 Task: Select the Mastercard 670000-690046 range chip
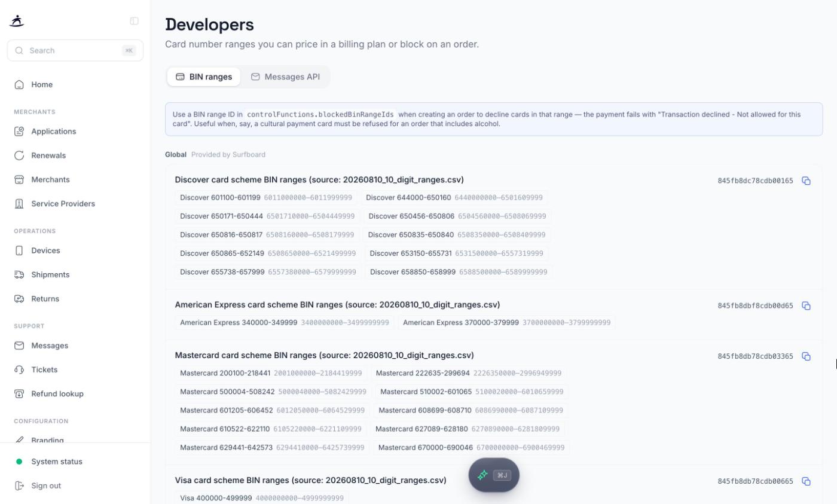(x=471, y=447)
